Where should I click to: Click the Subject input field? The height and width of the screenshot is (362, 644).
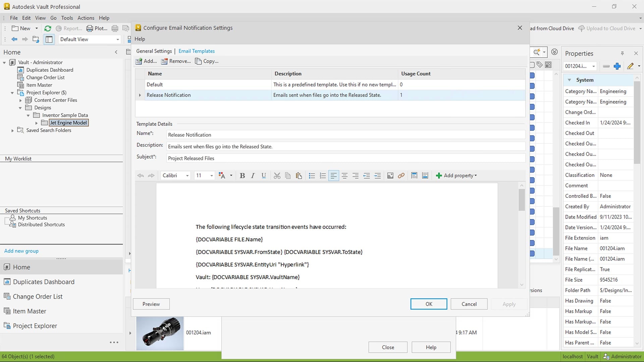[345, 158]
